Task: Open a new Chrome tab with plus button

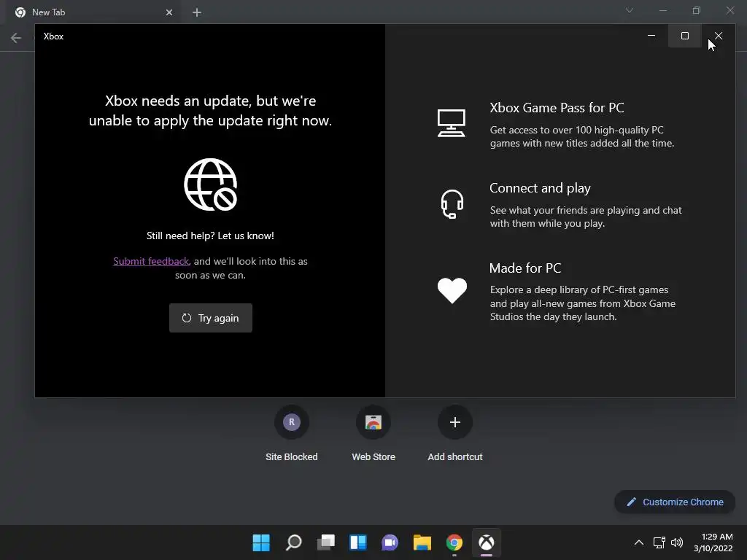Action: (197, 12)
